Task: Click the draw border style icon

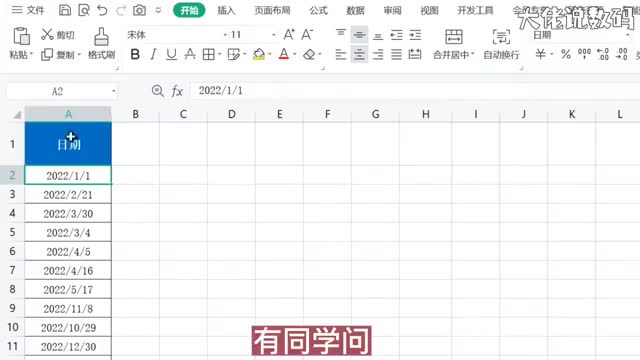Action: 233,54
